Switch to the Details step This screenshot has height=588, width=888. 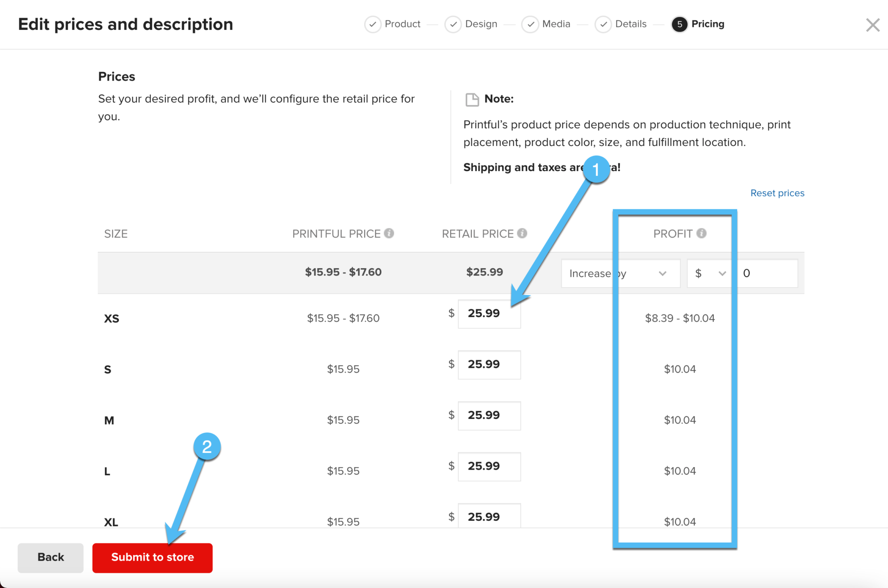pos(630,25)
